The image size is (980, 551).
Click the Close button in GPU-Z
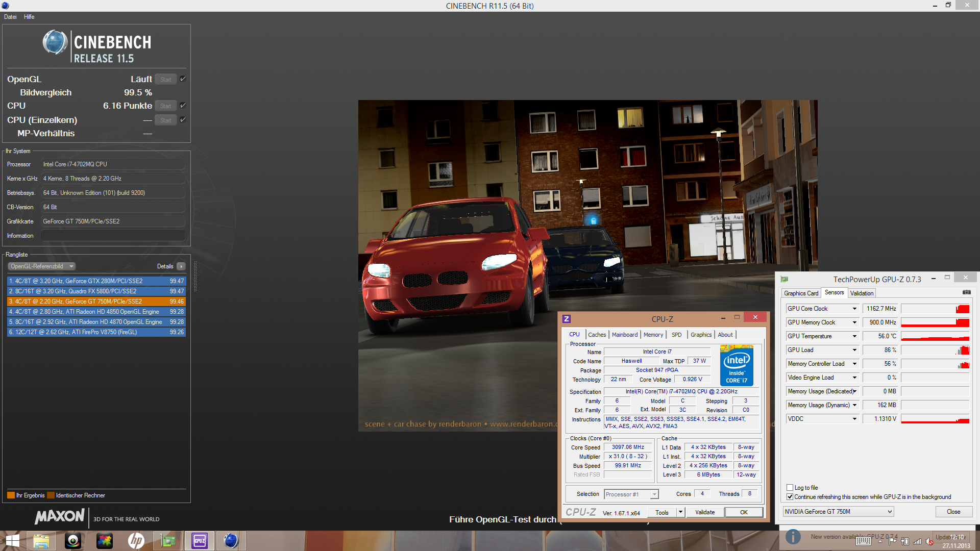(x=953, y=512)
